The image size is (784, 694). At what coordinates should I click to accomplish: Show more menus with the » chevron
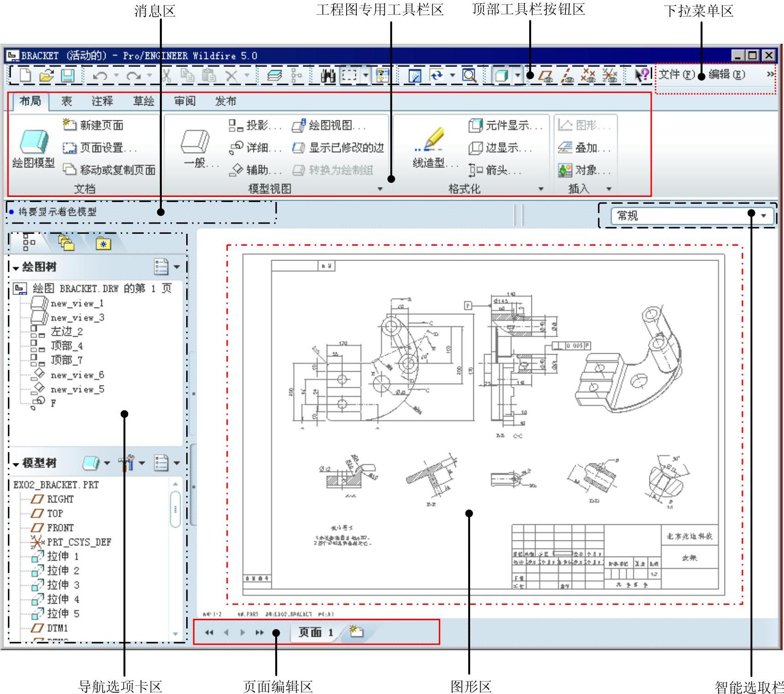(x=770, y=74)
